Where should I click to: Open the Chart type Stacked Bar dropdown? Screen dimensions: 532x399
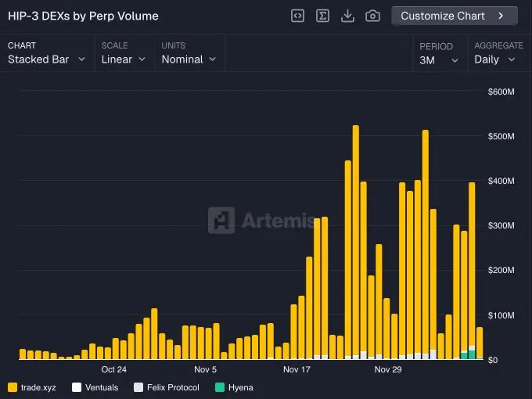tap(46, 59)
